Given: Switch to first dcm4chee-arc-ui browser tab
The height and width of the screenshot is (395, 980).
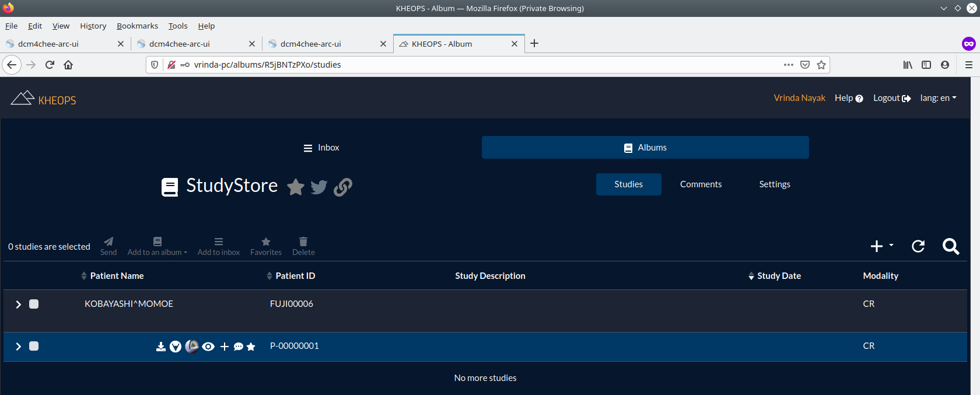Looking at the screenshot, I should [x=65, y=44].
